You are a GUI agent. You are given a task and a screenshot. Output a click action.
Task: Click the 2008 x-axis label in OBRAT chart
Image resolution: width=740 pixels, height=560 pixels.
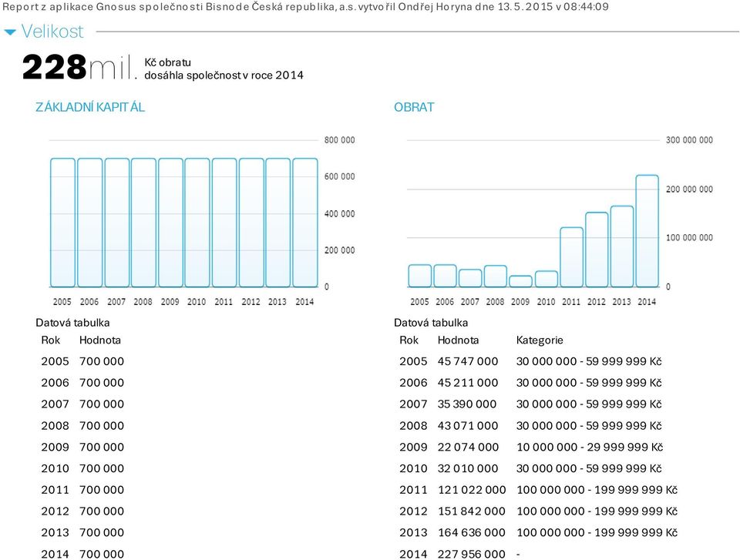pos(495,301)
